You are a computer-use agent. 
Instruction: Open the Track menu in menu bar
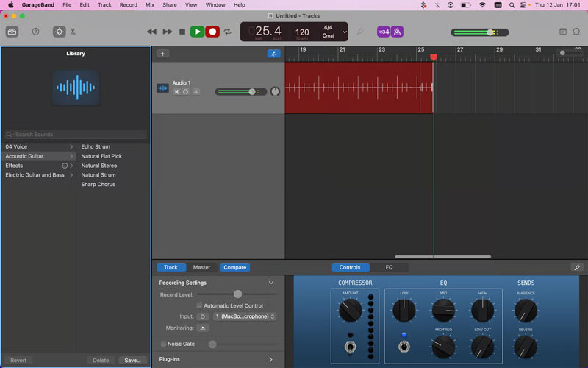coord(104,5)
